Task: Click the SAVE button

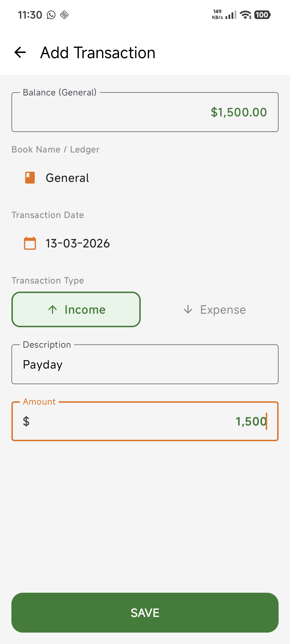Action: pyautogui.click(x=145, y=613)
